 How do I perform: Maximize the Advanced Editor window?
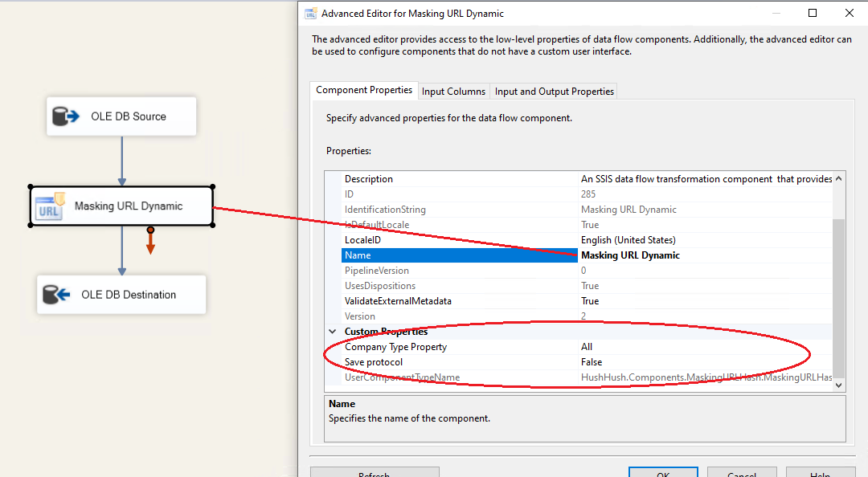[813, 14]
